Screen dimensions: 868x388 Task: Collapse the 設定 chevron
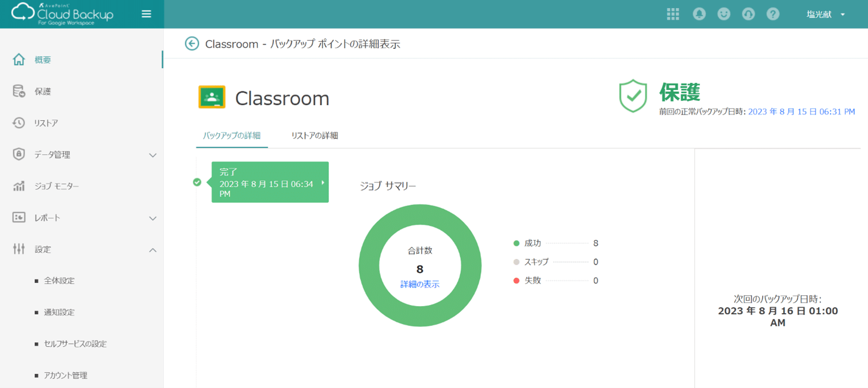tap(153, 250)
